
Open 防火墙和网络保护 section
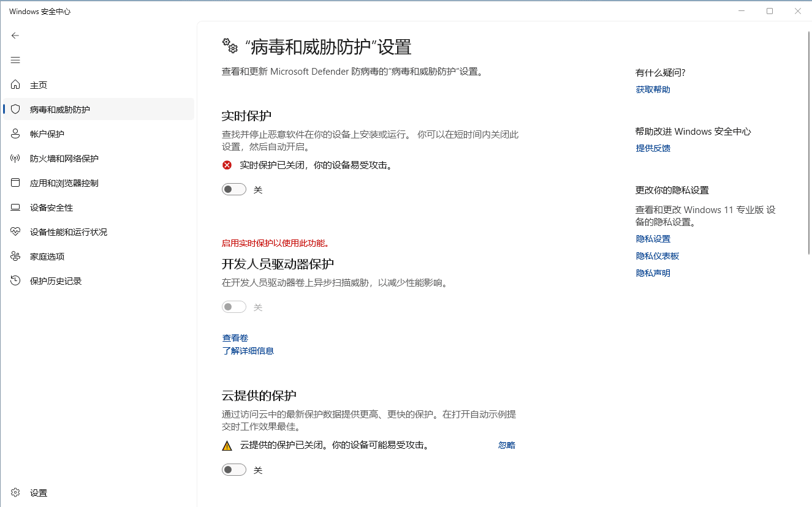point(99,158)
